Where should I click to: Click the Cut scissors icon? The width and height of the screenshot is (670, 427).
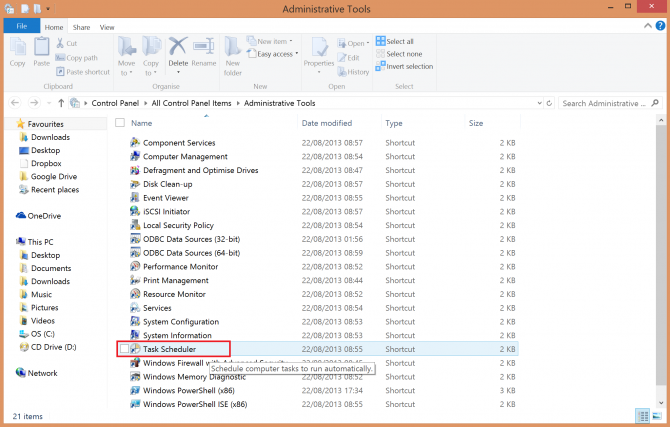60,43
